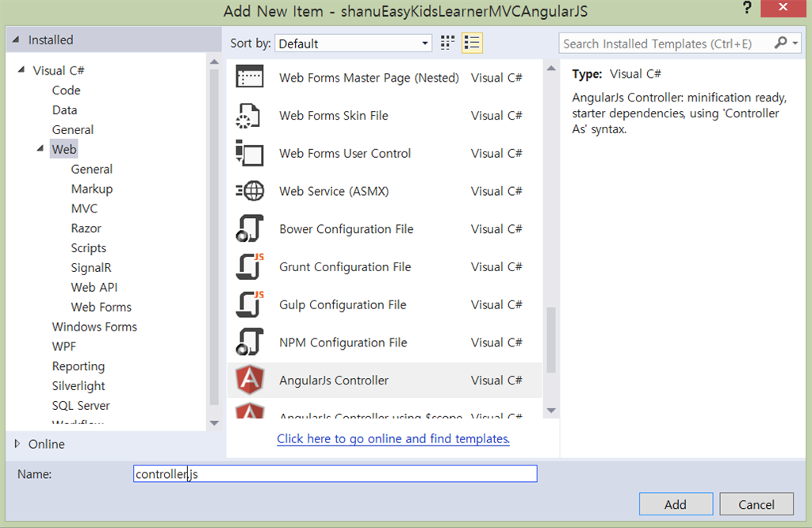
Task: Select MVC category in the tree
Action: tap(85, 209)
